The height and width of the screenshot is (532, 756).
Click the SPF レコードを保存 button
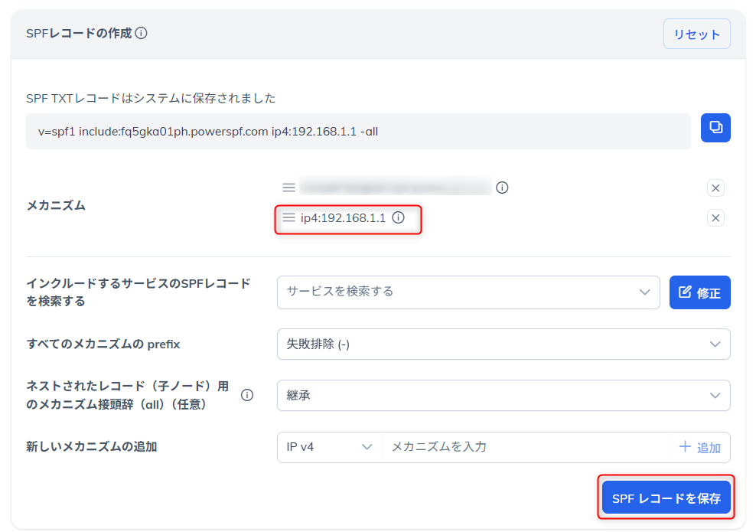[666, 497]
